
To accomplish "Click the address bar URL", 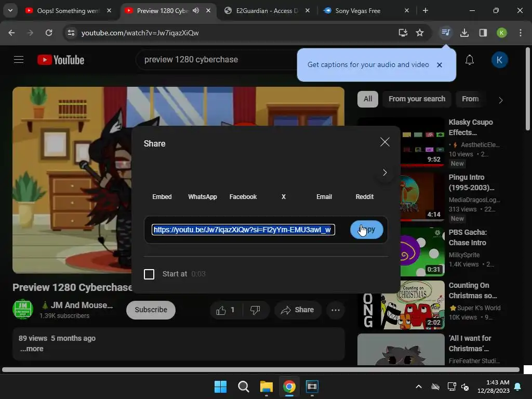I will 140,33.
